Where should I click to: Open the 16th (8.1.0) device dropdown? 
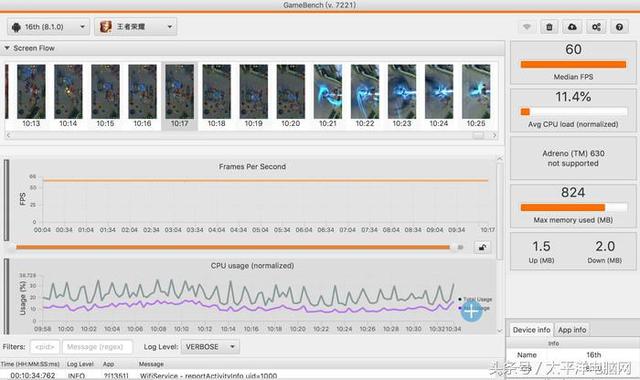coord(48,27)
